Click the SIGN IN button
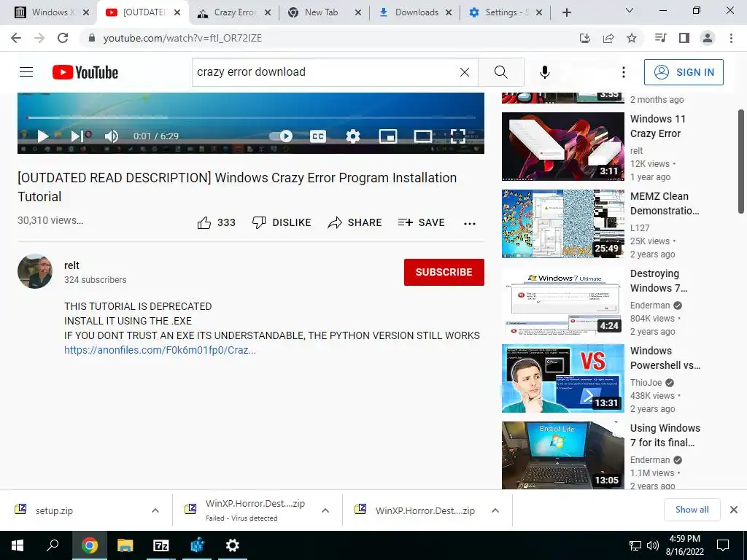 tap(684, 72)
